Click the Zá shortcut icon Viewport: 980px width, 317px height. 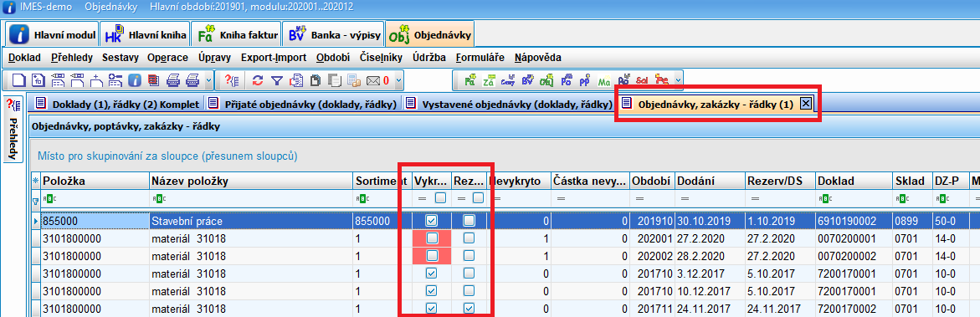(489, 80)
